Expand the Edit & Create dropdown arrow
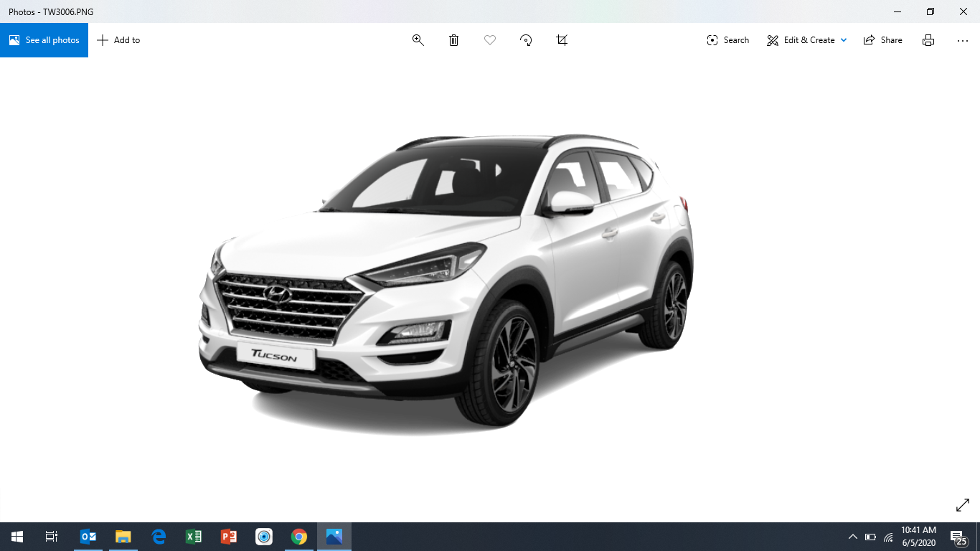 pos(844,40)
